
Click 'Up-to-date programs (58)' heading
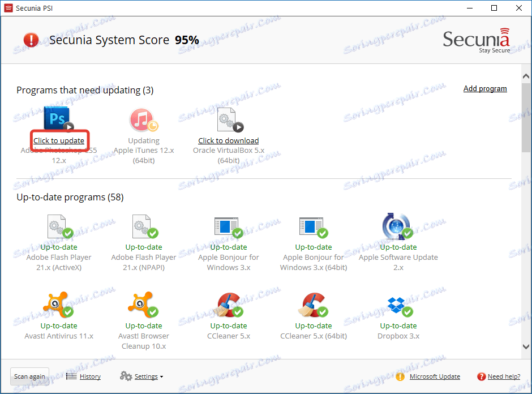tap(70, 197)
